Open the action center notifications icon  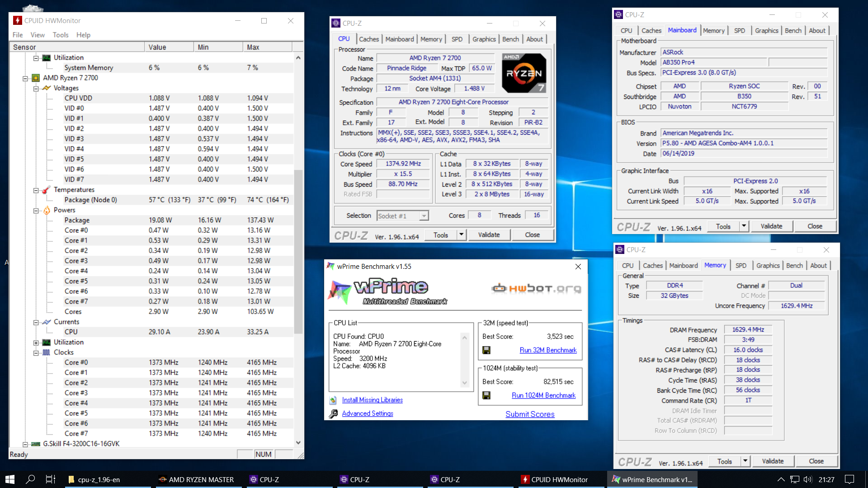point(849,479)
